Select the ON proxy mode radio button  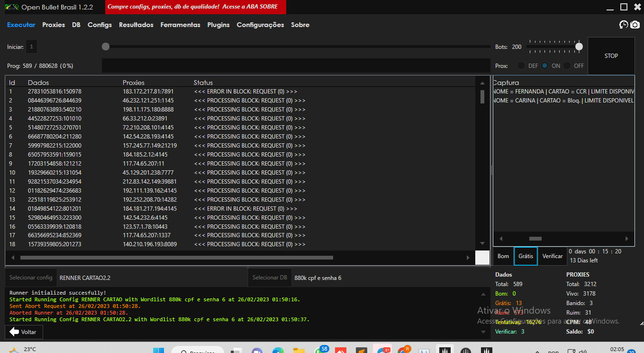pyautogui.click(x=545, y=66)
